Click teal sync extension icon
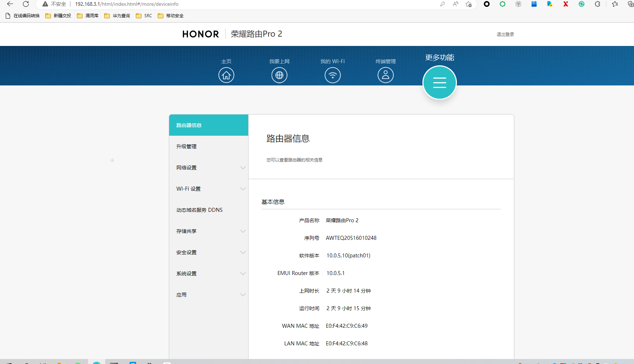 click(582, 4)
